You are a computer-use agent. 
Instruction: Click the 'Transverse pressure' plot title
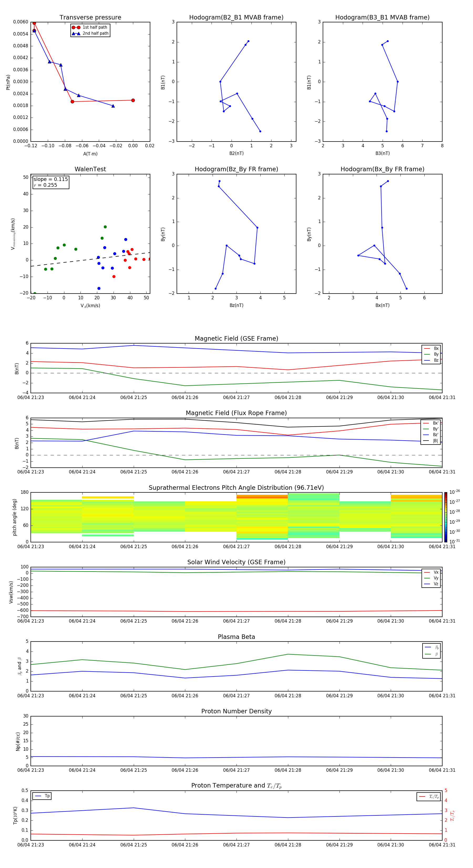tap(90, 17)
